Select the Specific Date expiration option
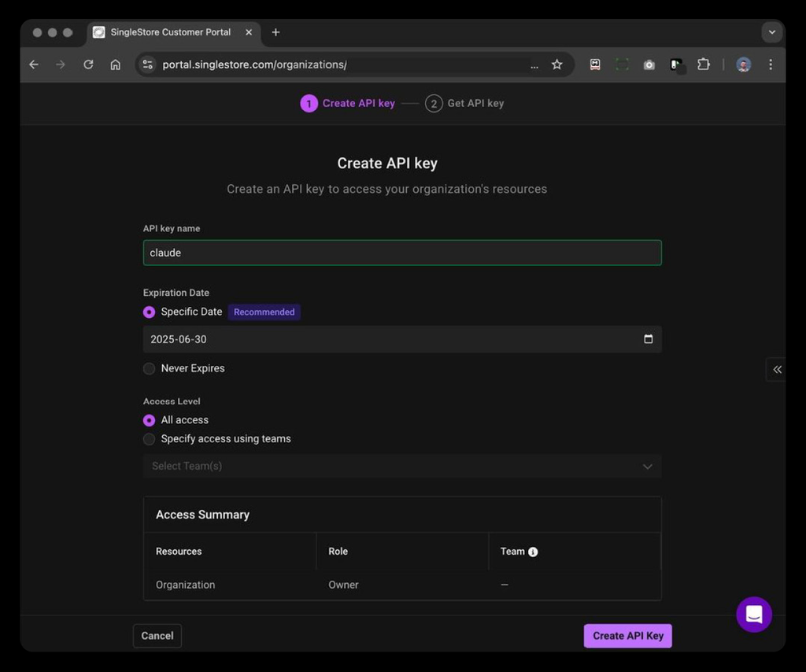The height and width of the screenshot is (672, 806). (x=149, y=312)
